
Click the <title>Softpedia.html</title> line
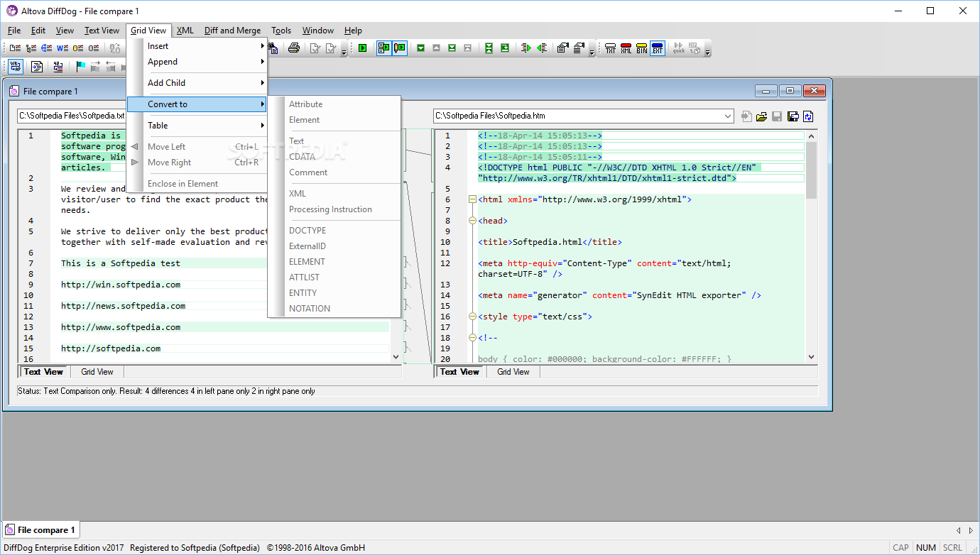point(550,242)
